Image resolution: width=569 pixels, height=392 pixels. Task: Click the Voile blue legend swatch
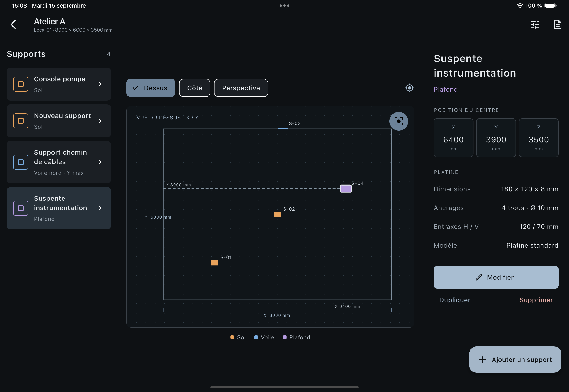[x=256, y=337]
